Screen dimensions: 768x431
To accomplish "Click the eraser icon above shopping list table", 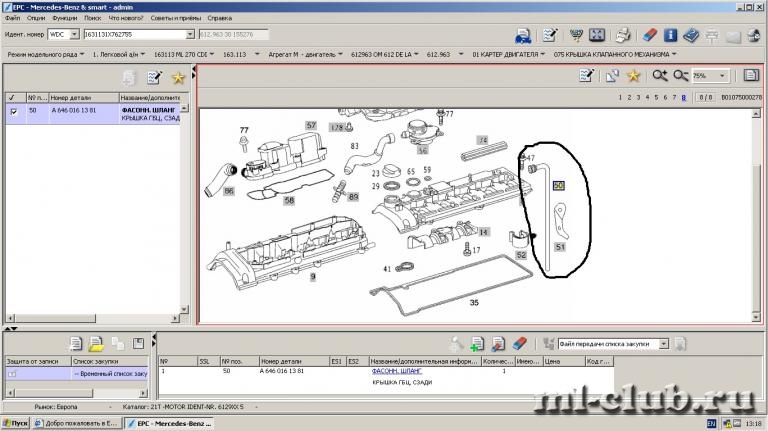I will click(520, 344).
